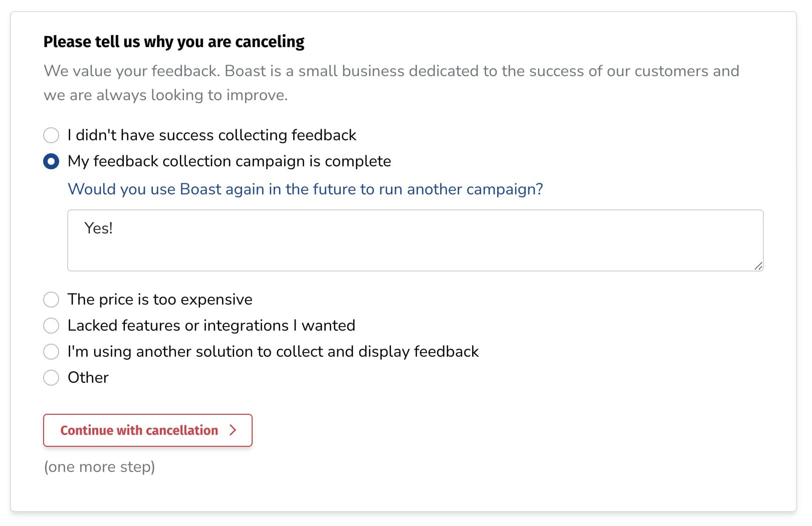
Task: Click the "Would you use Boast again" question text
Action: [305, 189]
